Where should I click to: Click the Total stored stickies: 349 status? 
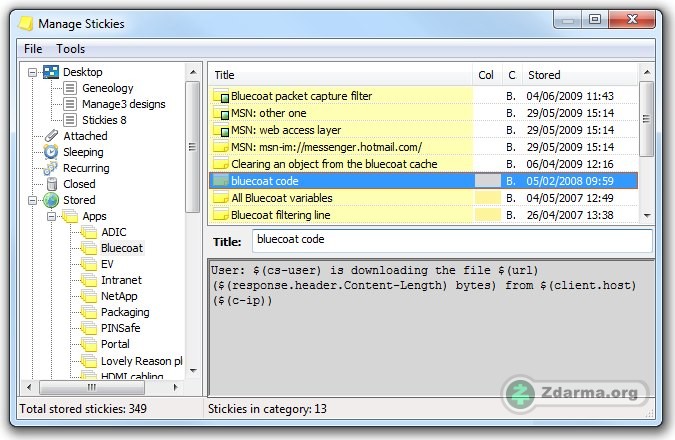83,409
